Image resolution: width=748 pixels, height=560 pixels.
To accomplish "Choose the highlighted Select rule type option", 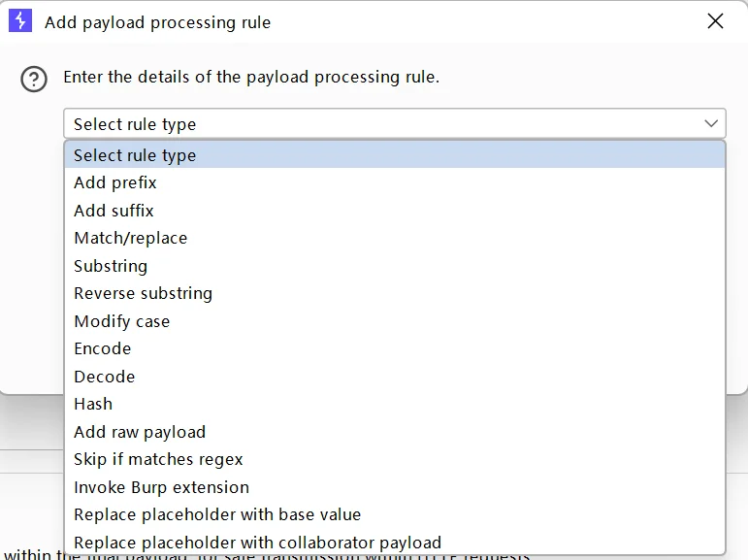I will (135, 155).
